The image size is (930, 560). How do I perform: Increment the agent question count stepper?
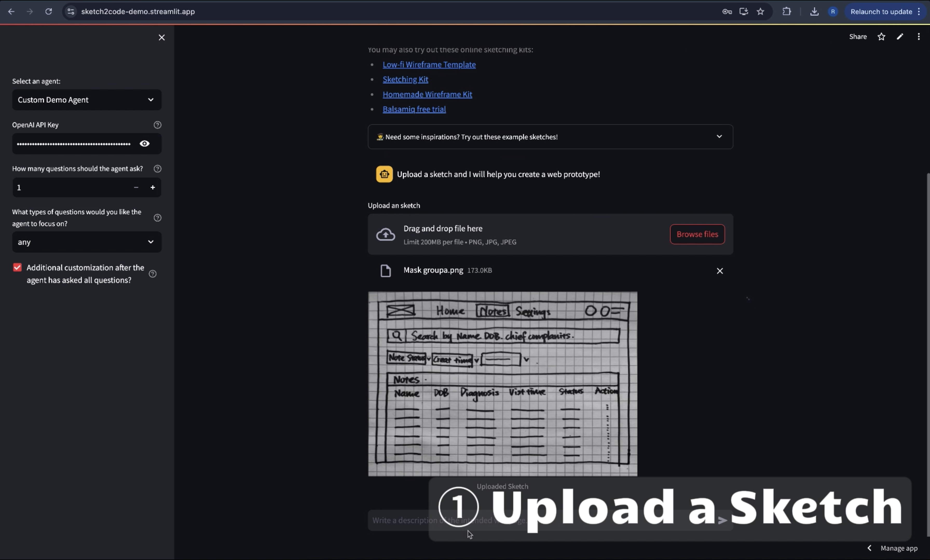pyautogui.click(x=152, y=187)
